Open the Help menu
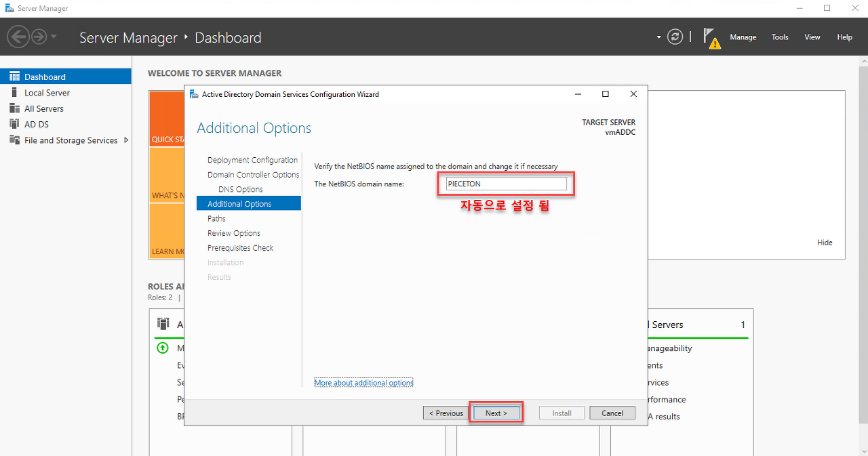Screen dimensions: 868x456 pos(844,37)
